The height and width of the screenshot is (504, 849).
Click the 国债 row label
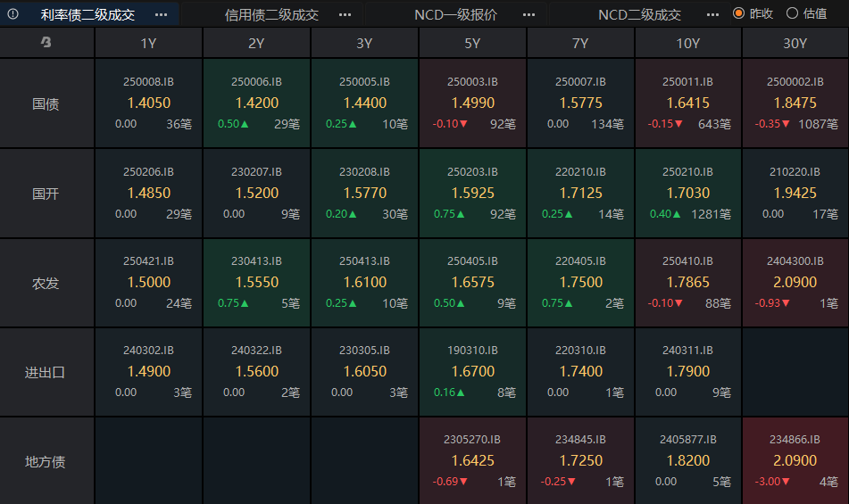[x=47, y=103]
